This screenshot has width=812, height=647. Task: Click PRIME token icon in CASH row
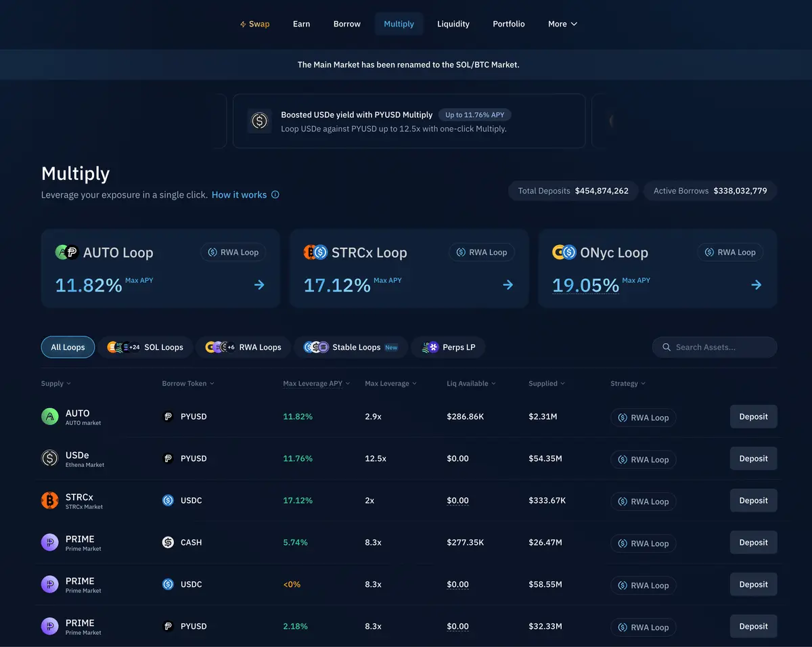(x=50, y=543)
